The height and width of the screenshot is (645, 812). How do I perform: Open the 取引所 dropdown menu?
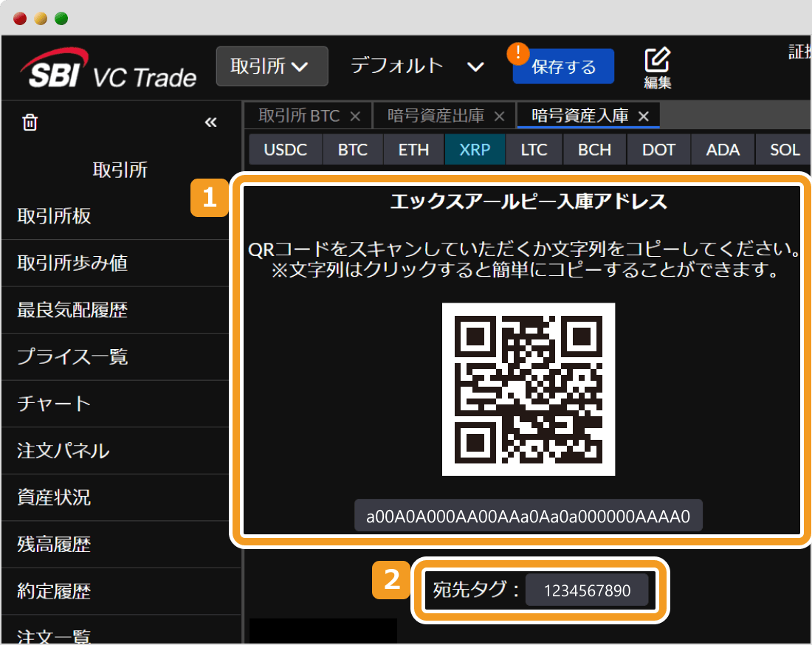pos(272,66)
